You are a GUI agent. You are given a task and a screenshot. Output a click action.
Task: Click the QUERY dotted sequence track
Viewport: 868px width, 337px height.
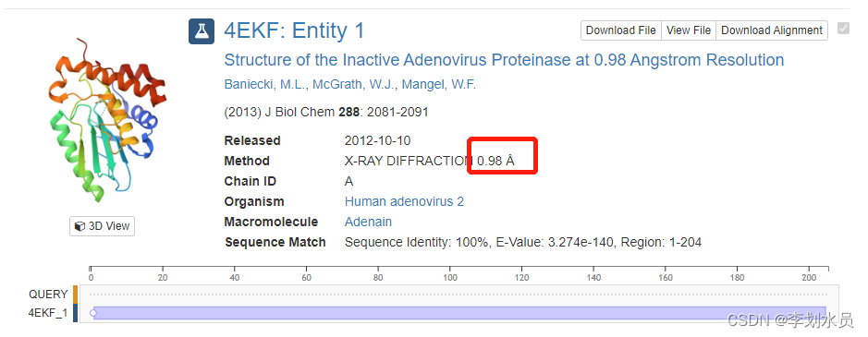(458, 294)
